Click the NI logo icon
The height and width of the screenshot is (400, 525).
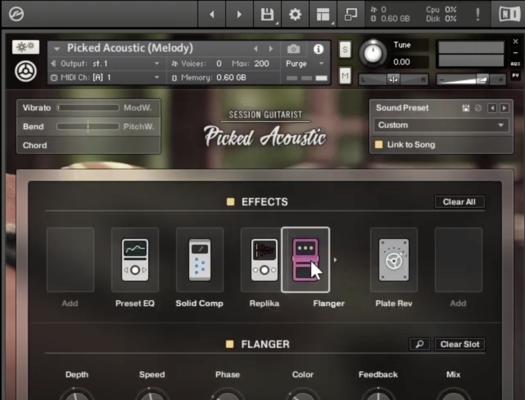click(509, 14)
